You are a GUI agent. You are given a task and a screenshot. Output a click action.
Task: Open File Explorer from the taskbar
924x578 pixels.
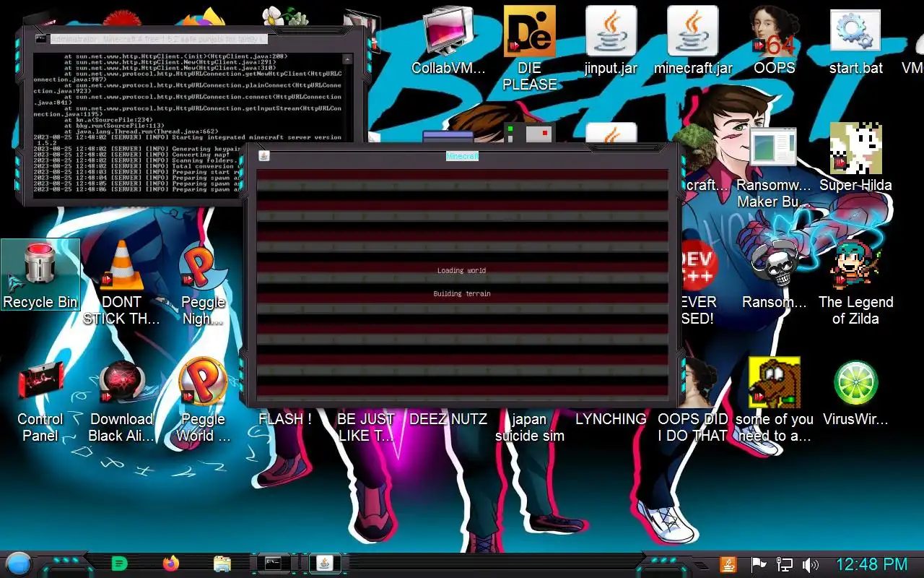(222, 564)
